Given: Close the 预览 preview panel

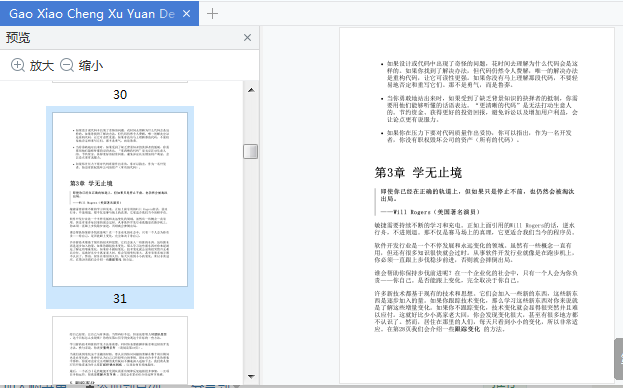Looking at the screenshot, I should (248, 38).
